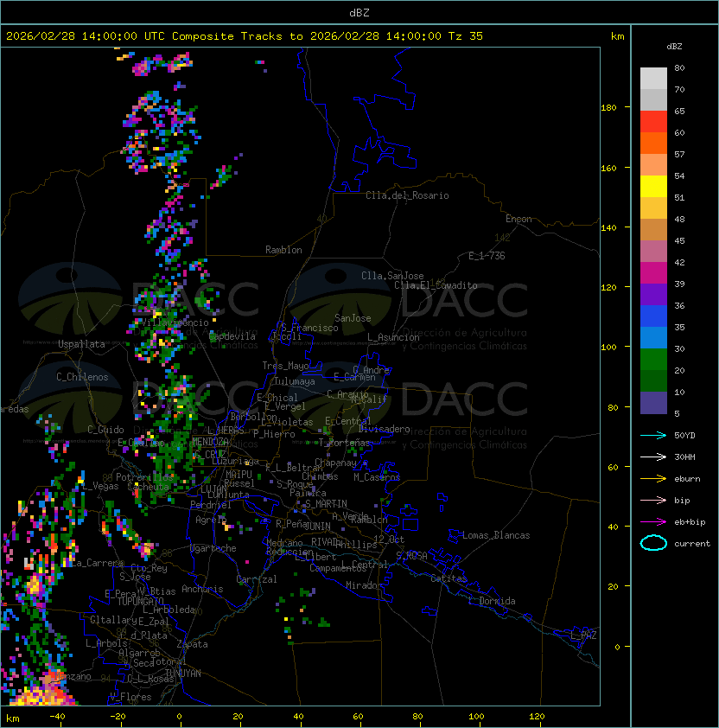Select the orange 57-60 dBZ color band
Screen dimensions: 719x728
tap(653, 143)
